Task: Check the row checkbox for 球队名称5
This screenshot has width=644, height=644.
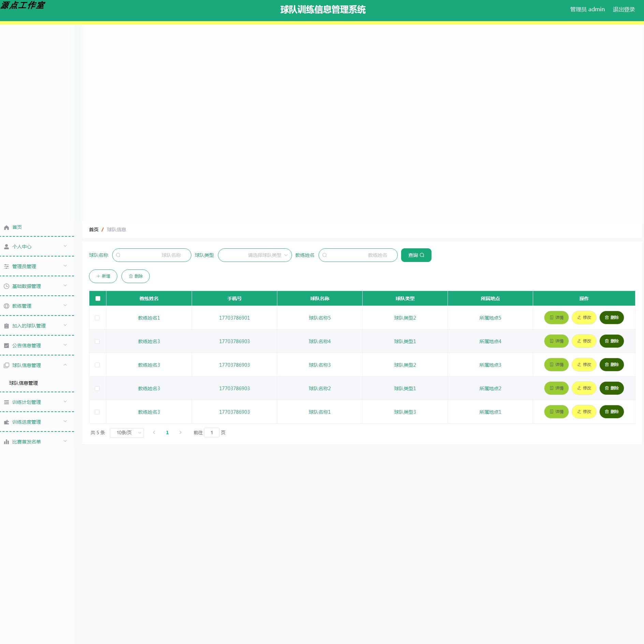Action: pyautogui.click(x=98, y=318)
